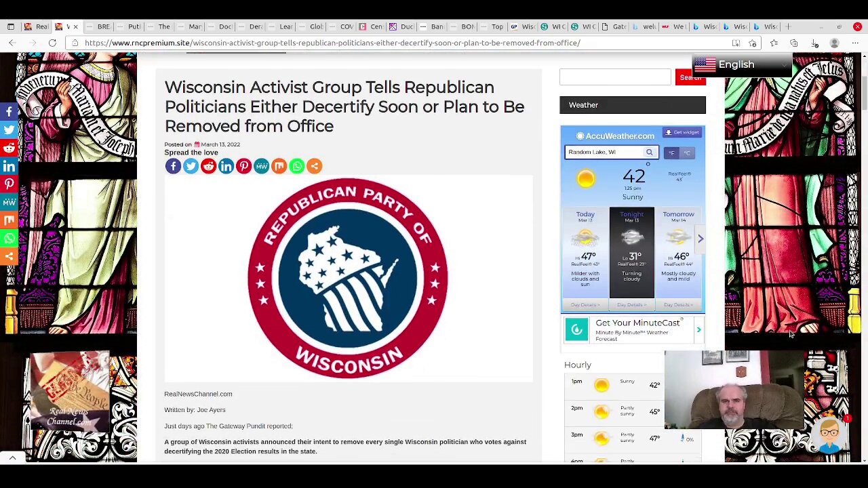Click LinkedIn icon in left floating sidebar
The width and height of the screenshot is (868, 488).
point(9,166)
